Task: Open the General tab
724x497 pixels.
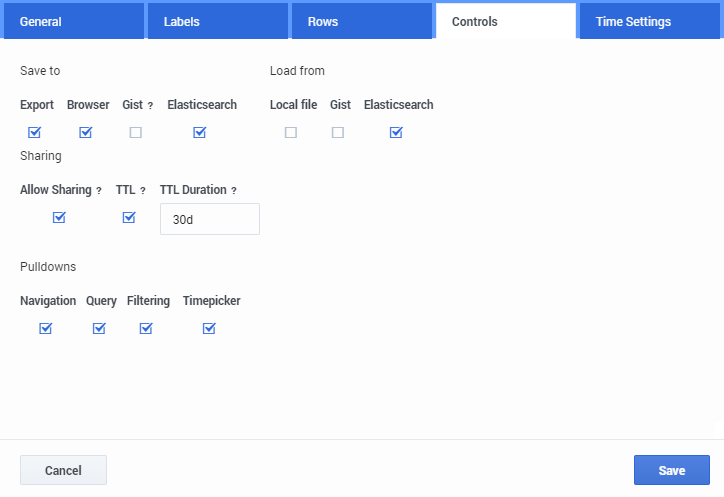Action: (72, 21)
